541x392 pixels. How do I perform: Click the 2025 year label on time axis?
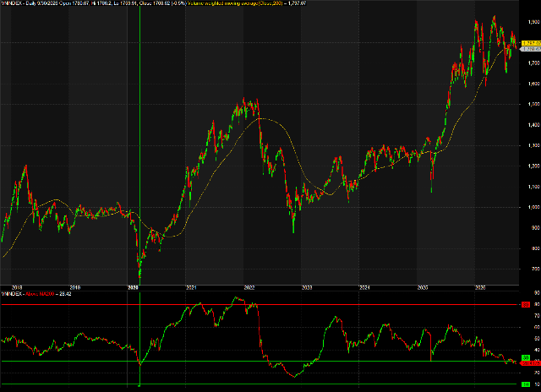[x=423, y=287]
